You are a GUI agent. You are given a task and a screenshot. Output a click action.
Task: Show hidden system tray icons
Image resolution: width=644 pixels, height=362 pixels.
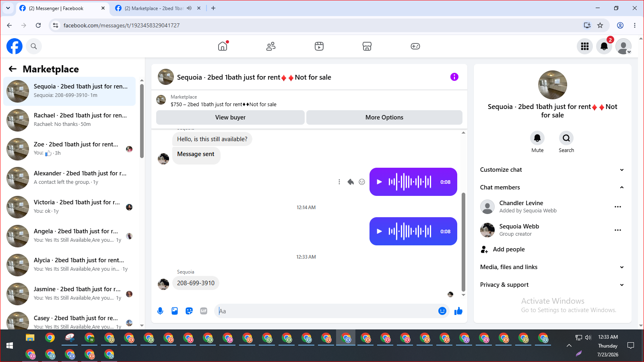click(x=569, y=346)
